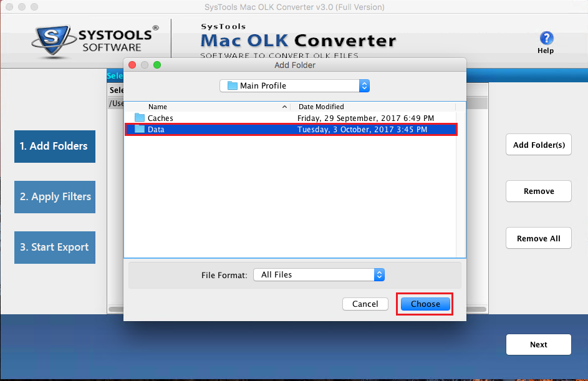
Task: Select the Data row name text
Action: (156, 129)
